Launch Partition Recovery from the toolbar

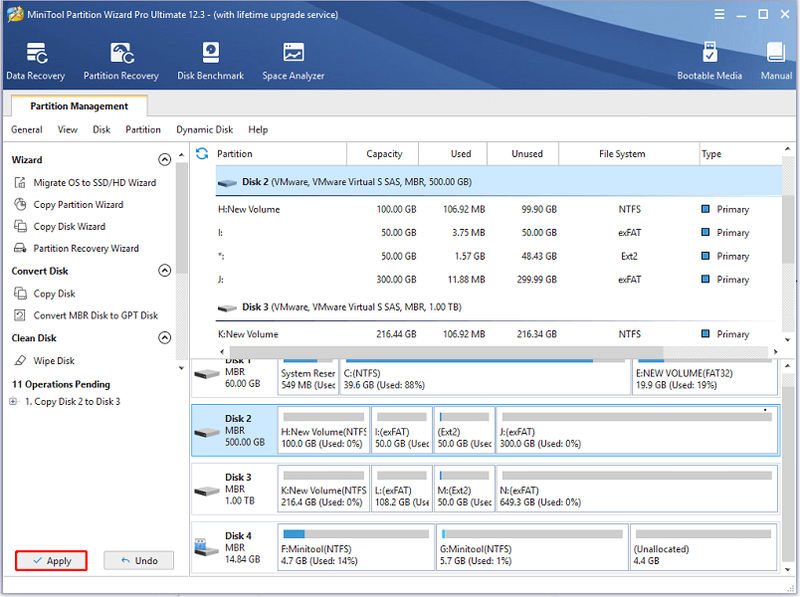[x=121, y=61]
